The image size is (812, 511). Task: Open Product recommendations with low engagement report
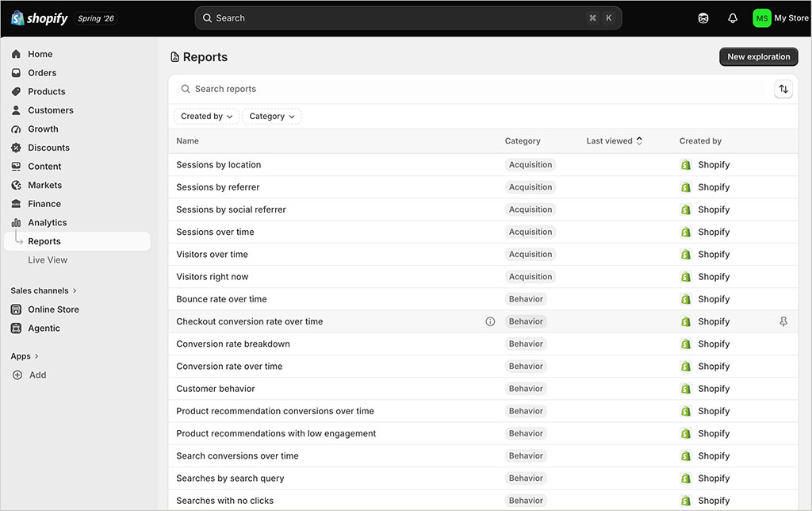[276, 433]
